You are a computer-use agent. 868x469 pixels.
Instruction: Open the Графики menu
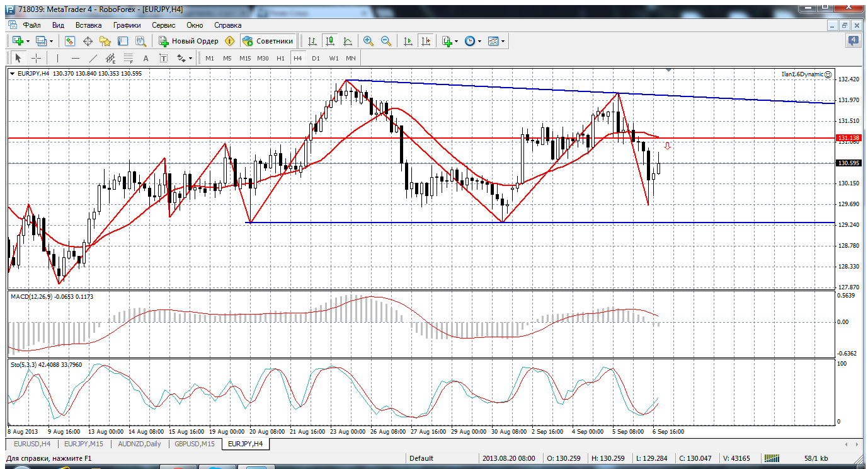(127, 25)
